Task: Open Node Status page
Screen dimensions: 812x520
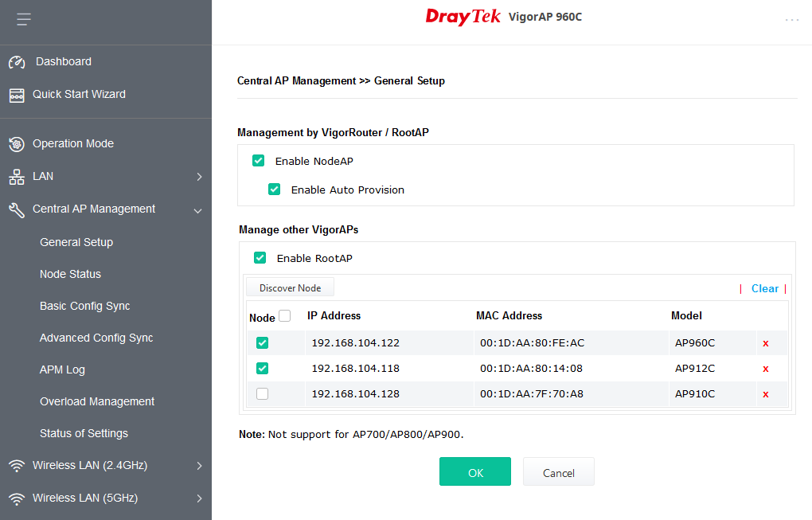Action: pyautogui.click(x=70, y=274)
